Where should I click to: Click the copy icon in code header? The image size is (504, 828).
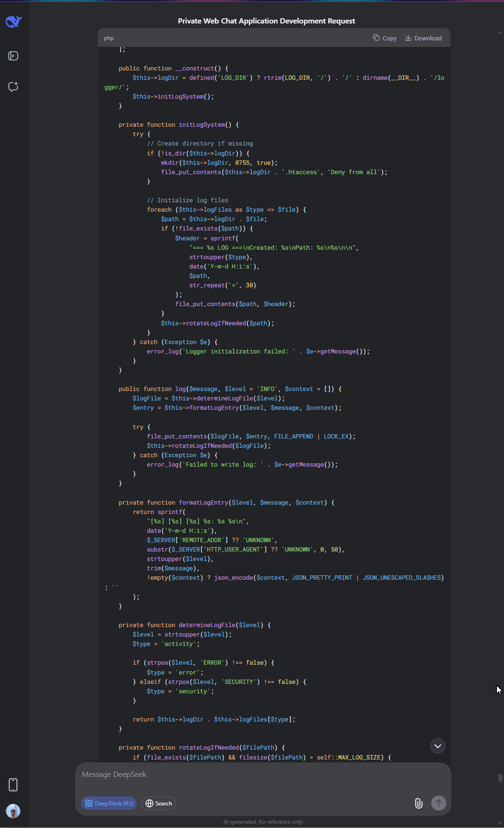pos(376,38)
